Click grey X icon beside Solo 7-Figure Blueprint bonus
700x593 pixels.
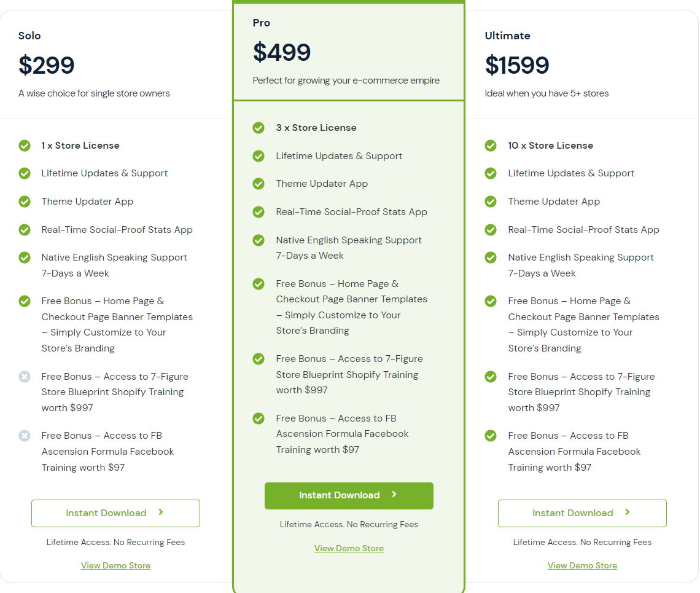click(25, 377)
